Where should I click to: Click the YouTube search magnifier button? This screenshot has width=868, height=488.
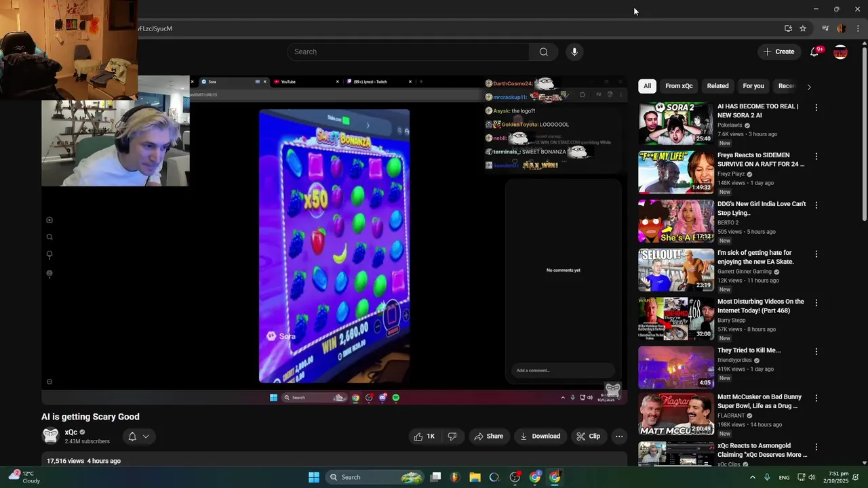(x=543, y=52)
